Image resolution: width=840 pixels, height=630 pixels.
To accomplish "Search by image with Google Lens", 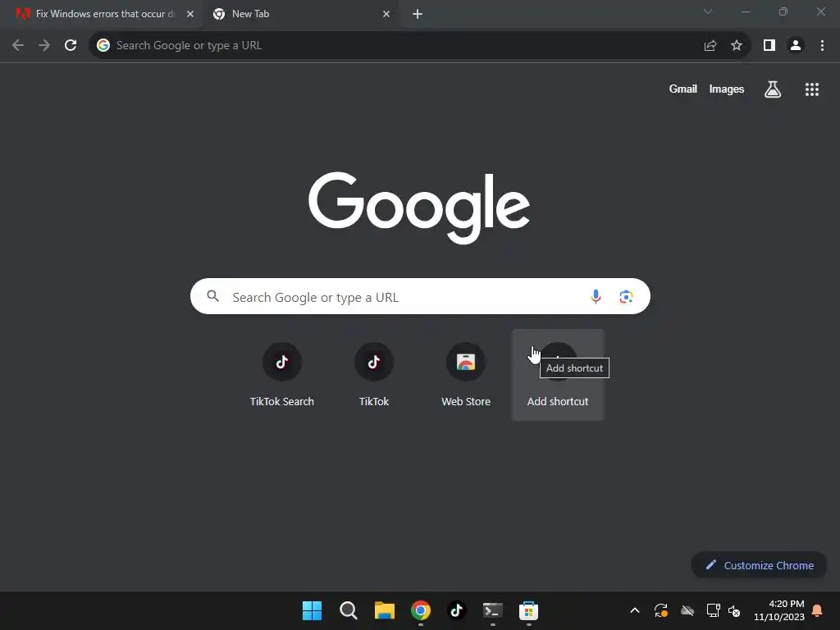I will pos(626,296).
